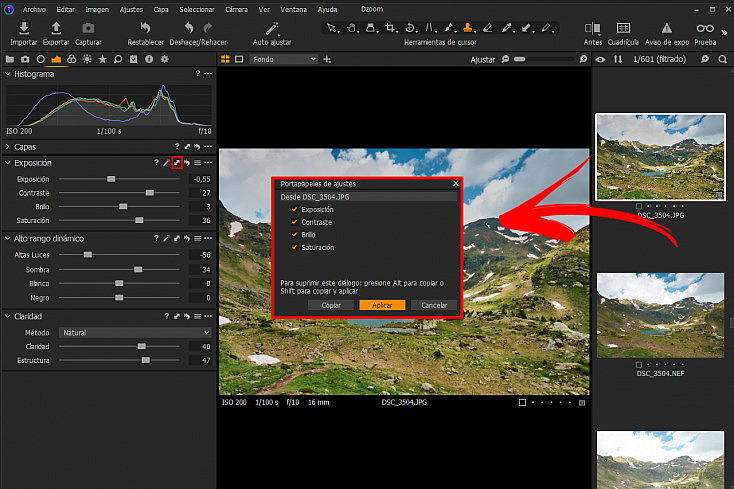The image size is (734, 489).
Task: Collapse the Claridad panel
Action: [x=8, y=317]
